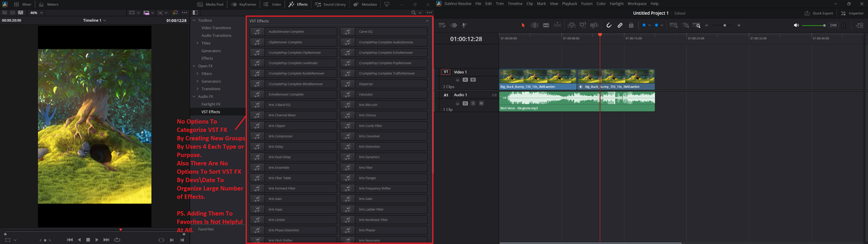Screen dimensions: 868x244
Task: Select kHs Flanger effect
Action: tap(384, 178)
